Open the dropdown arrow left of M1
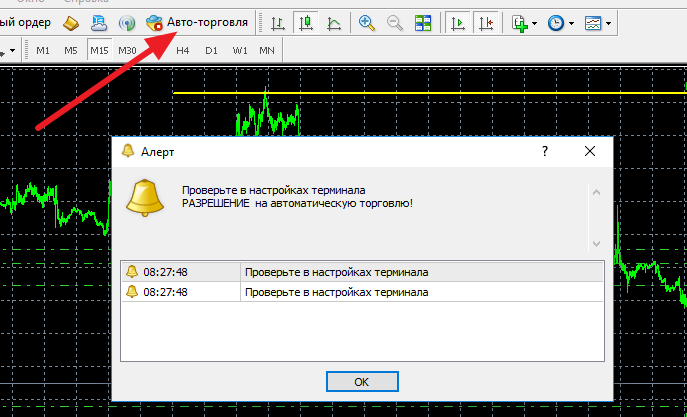The height and width of the screenshot is (417, 687). (x=12, y=51)
